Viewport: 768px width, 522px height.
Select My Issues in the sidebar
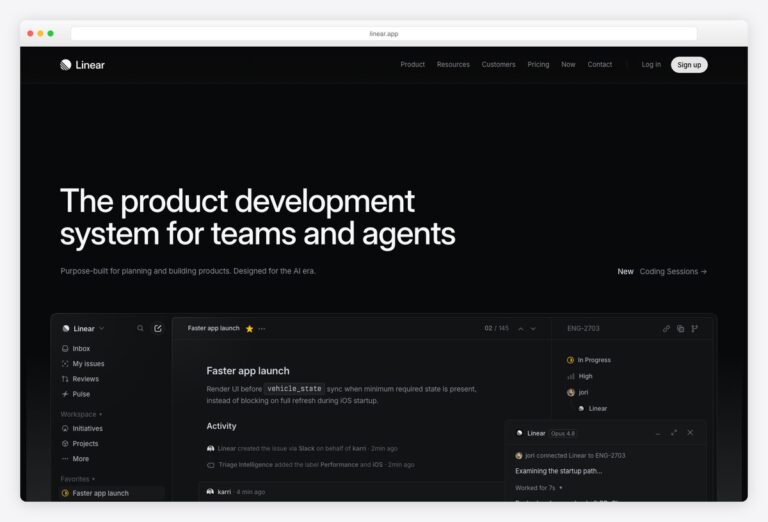88,363
